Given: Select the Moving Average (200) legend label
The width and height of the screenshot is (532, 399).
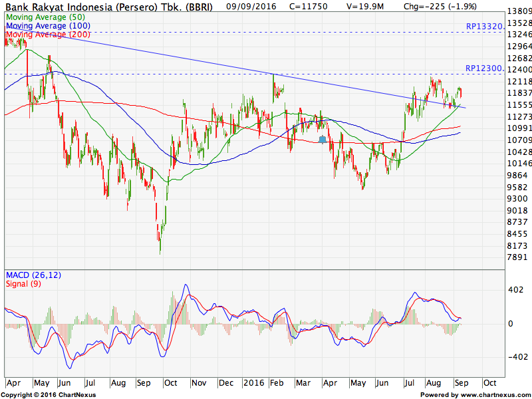Looking at the screenshot, I should [x=48, y=35].
